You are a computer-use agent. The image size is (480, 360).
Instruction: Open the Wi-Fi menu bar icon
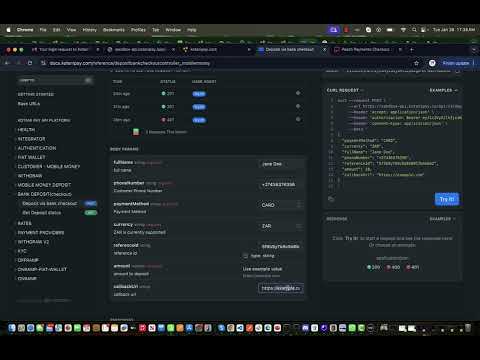coord(403,30)
